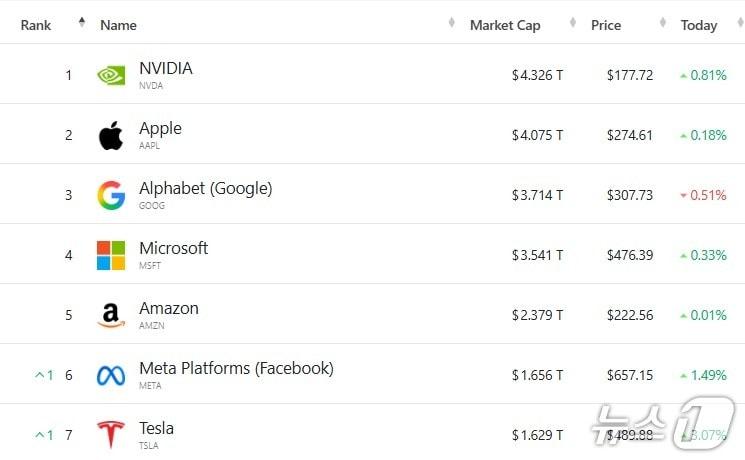Image resolution: width=745 pixels, height=460 pixels.
Task: Click Amazon's $222.56 price cell
Action: click(x=630, y=315)
